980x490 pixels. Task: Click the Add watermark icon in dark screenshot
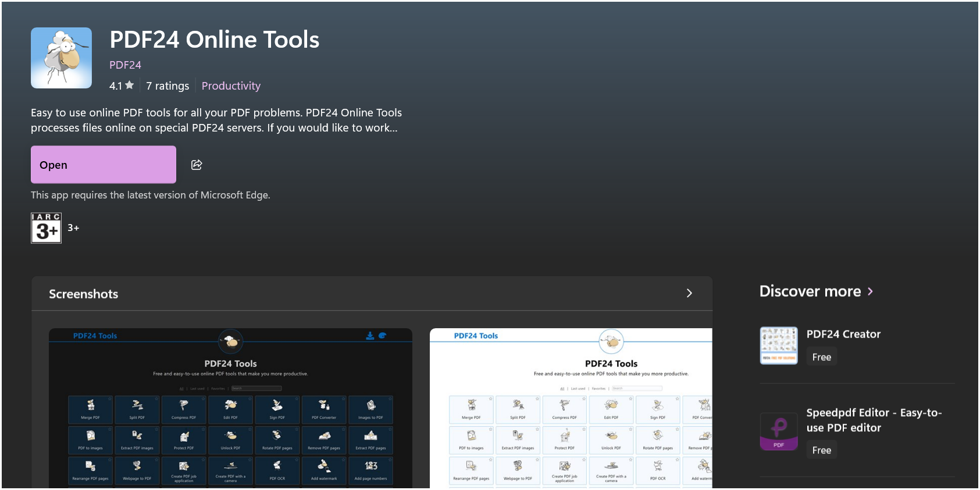click(324, 471)
